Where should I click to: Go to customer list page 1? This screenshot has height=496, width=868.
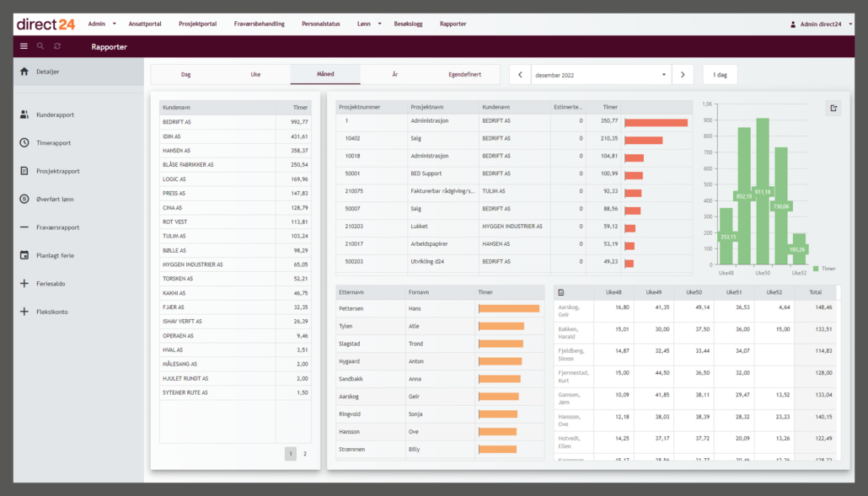tap(291, 453)
